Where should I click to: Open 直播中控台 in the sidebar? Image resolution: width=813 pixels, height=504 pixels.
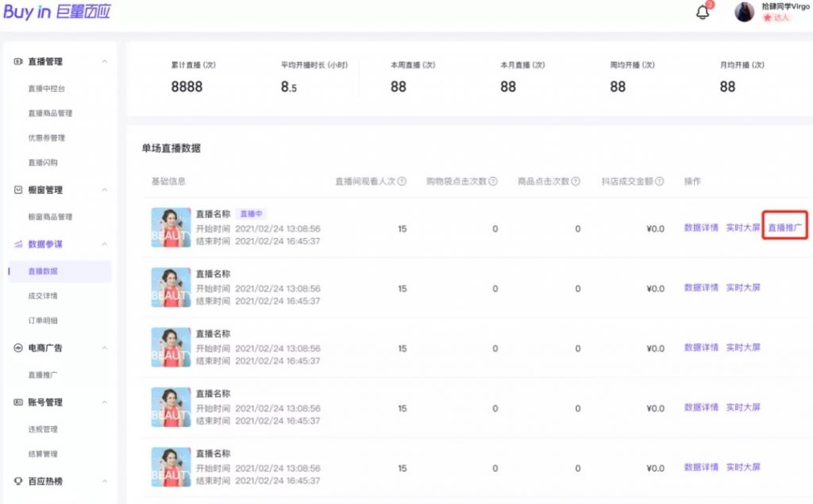tap(46, 89)
